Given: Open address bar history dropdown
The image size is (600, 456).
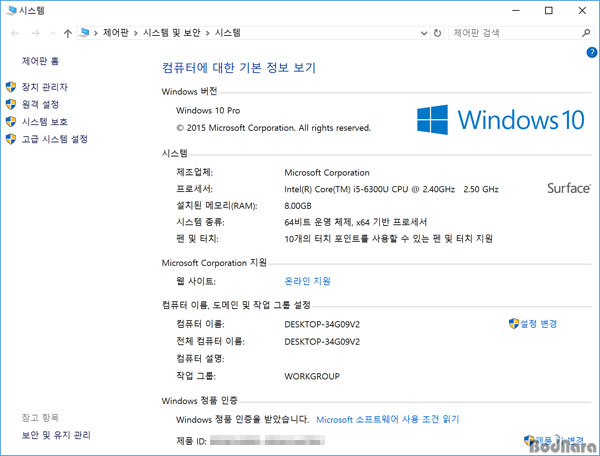Looking at the screenshot, I should click(424, 33).
